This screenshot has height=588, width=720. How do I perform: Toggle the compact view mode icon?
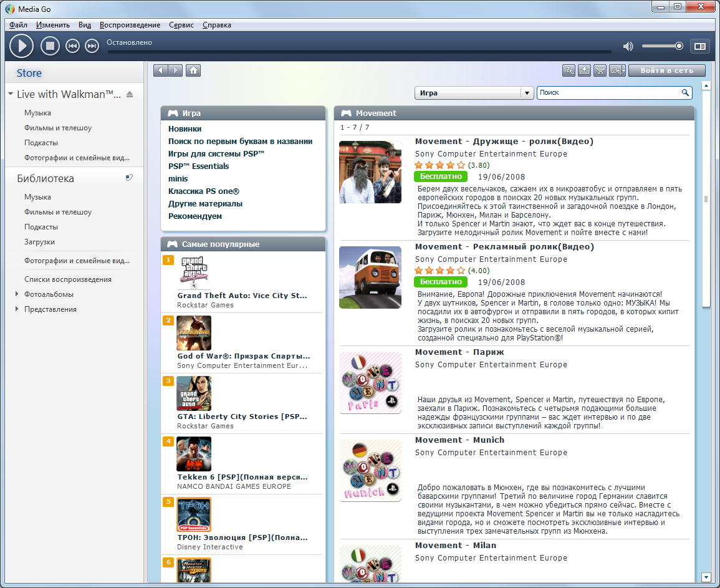[x=700, y=46]
